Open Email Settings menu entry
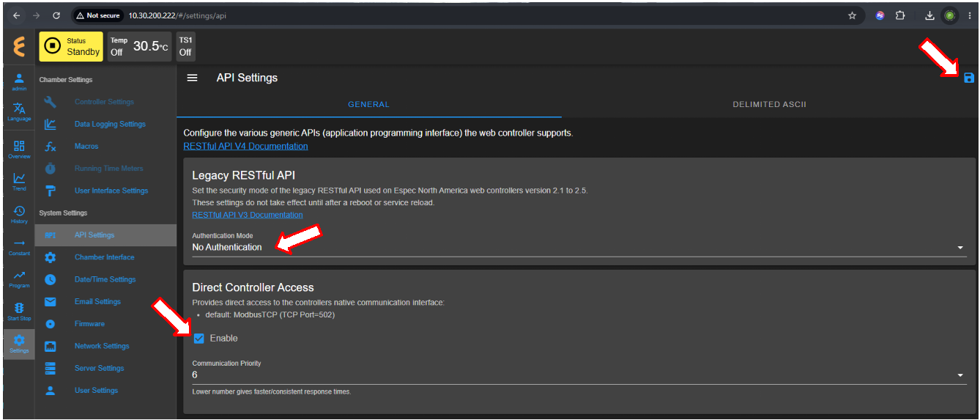Image resolution: width=980 pixels, height=420 pixels. [97, 301]
